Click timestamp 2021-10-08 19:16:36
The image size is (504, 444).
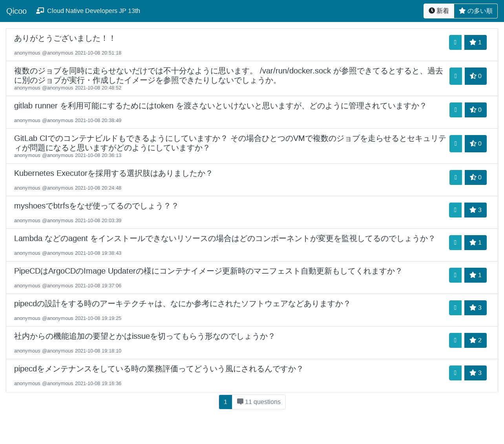click(98, 384)
